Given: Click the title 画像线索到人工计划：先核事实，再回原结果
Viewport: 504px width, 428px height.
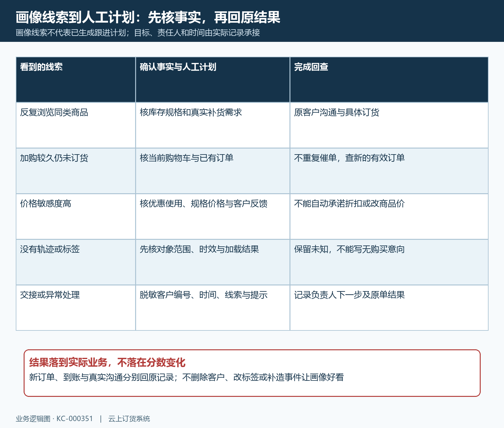Looking at the screenshot, I should coord(148,17).
